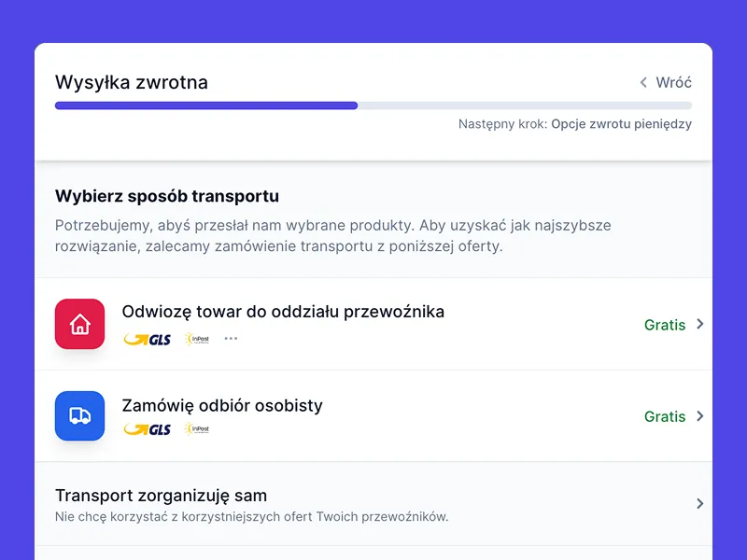Click the purple progress bar
This screenshot has width=747, height=560.
[205, 105]
